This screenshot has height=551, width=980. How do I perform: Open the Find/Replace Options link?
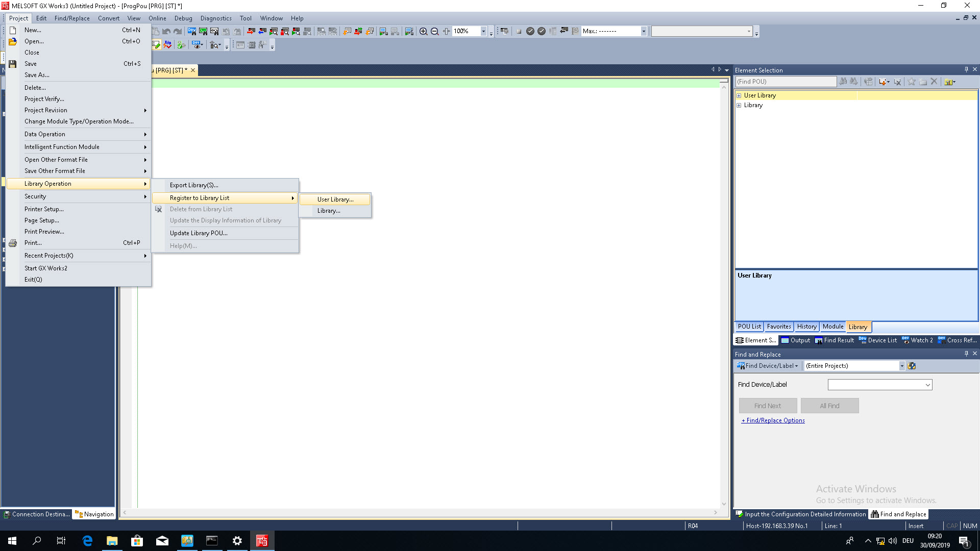tap(773, 420)
